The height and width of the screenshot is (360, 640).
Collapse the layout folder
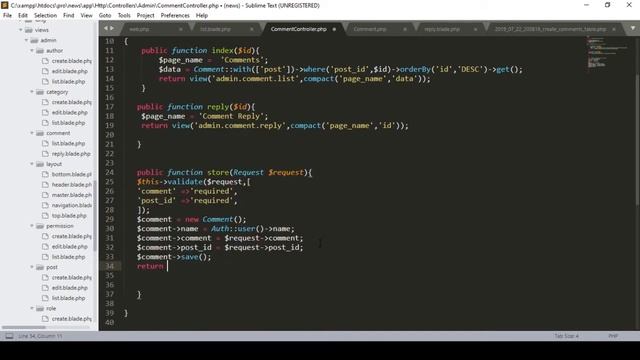tap(32, 164)
